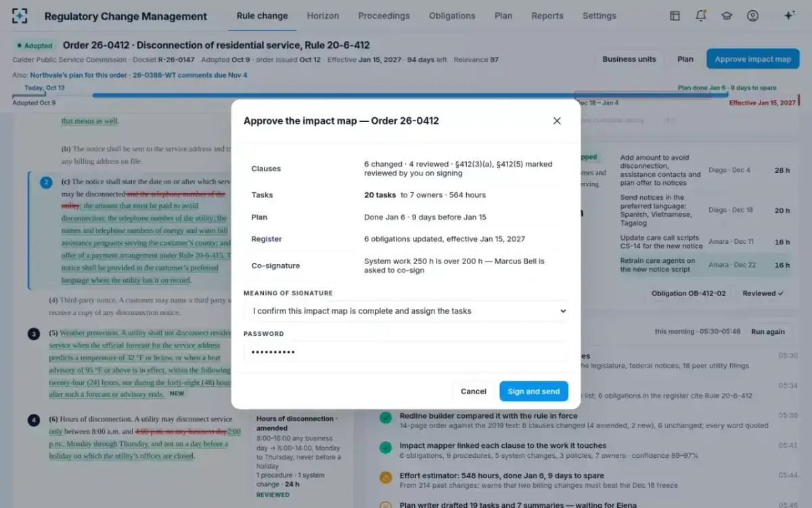Click the Redline builder green check icon
Screen dimensions: 812x508
point(386,418)
